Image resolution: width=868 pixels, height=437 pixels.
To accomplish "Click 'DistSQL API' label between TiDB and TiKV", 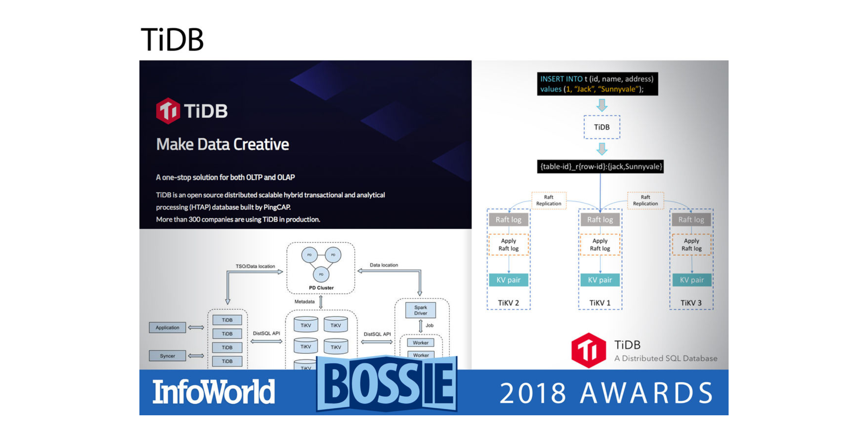I will [x=266, y=333].
